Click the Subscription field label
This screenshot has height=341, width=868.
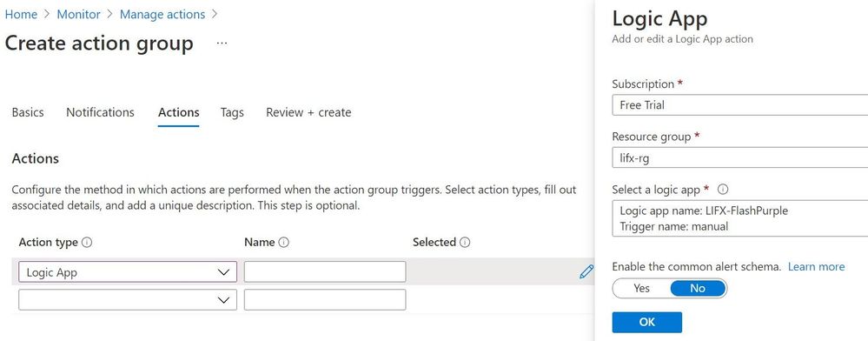tap(643, 84)
